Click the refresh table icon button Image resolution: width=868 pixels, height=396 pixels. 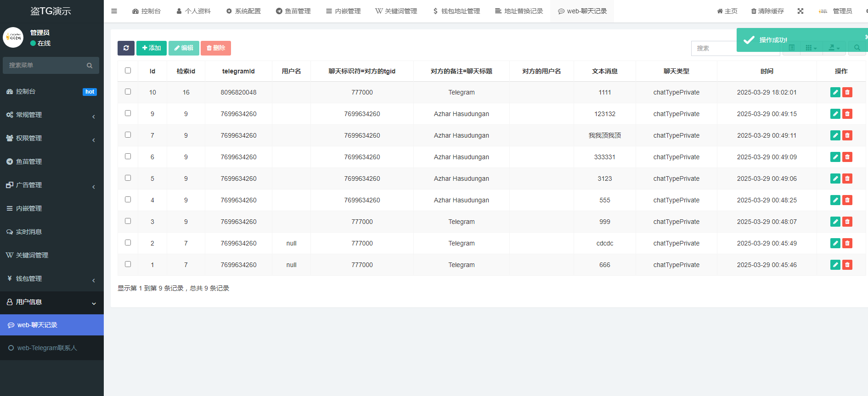coord(126,48)
